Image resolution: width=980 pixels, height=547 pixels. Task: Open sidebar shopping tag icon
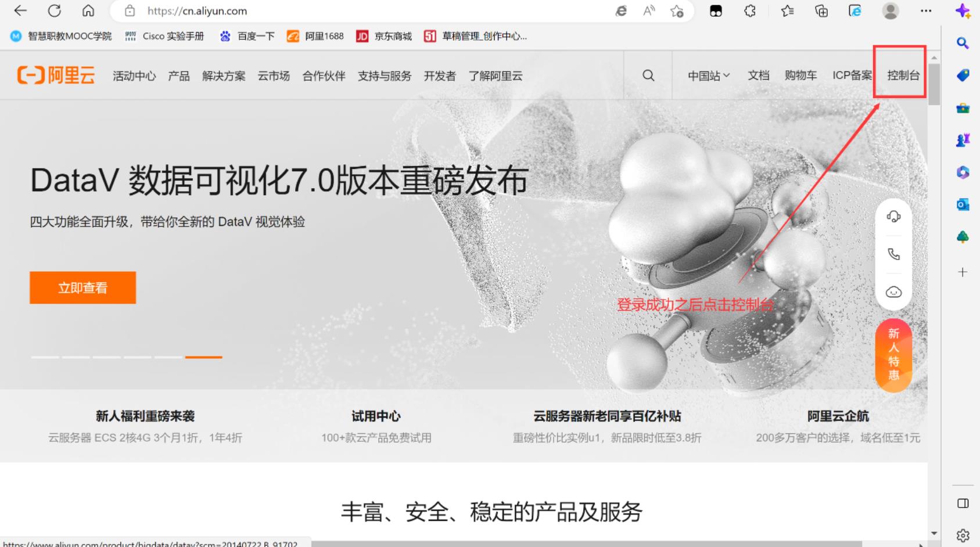click(963, 75)
